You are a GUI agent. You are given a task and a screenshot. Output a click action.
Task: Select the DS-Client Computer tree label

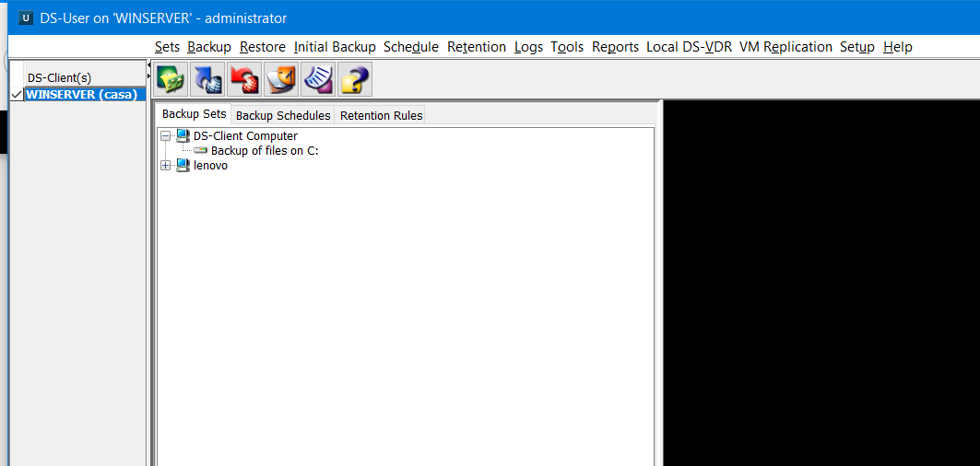pos(245,135)
